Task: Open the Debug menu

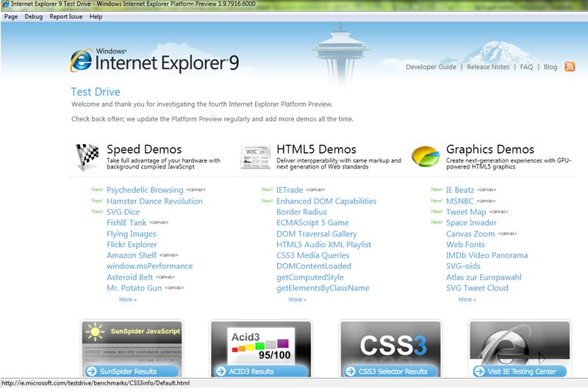Action: tap(33, 16)
